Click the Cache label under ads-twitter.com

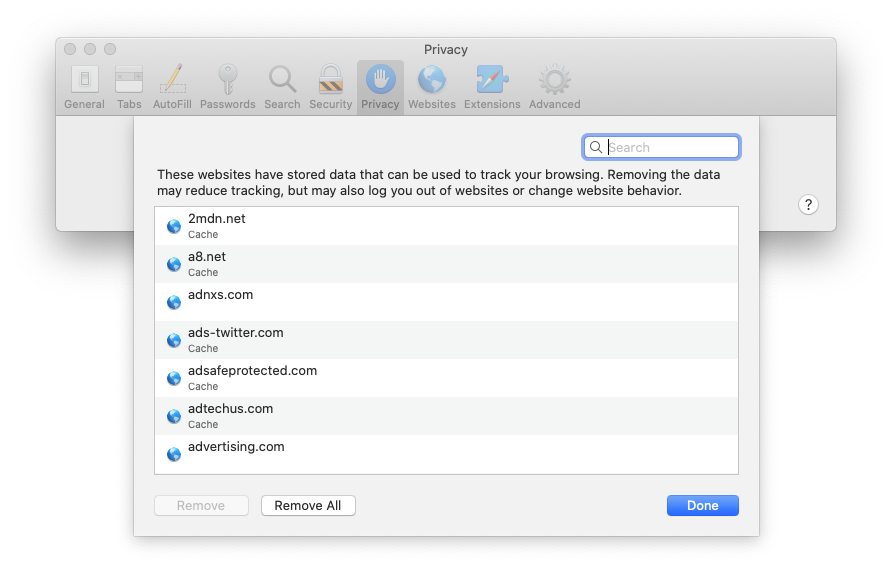[x=203, y=348]
